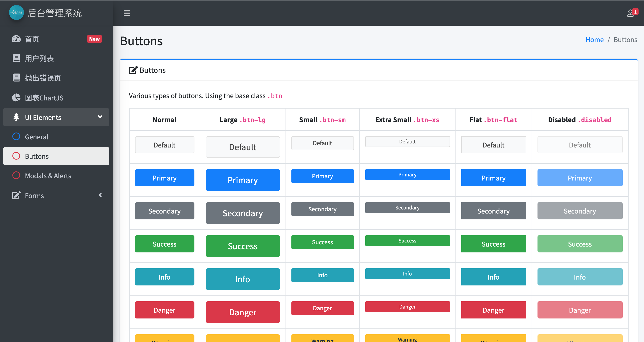Select the Buttons circle item in sidebar
This screenshot has height=342, width=644.
(x=16, y=156)
